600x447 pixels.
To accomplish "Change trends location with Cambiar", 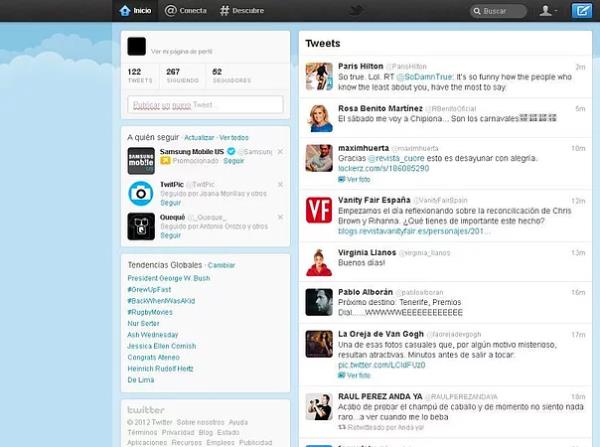I will (221, 265).
